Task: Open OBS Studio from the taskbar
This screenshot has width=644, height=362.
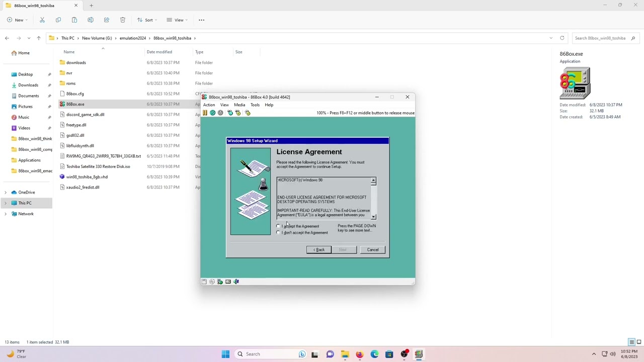Action: [x=404, y=354]
